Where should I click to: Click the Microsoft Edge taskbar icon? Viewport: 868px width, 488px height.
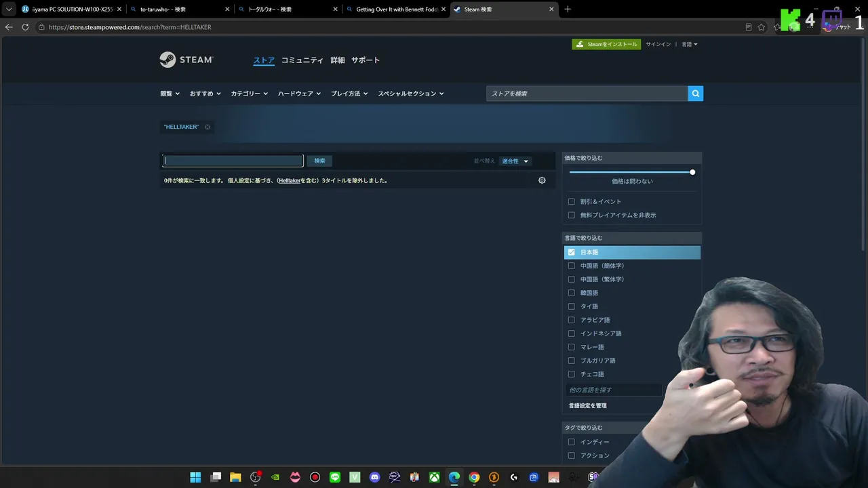pyautogui.click(x=454, y=477)
